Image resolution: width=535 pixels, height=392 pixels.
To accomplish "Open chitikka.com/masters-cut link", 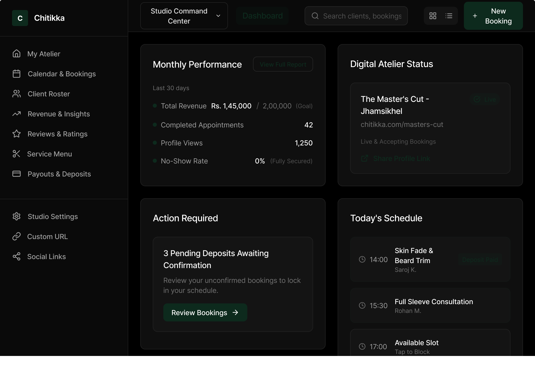I will coord(402,124).
